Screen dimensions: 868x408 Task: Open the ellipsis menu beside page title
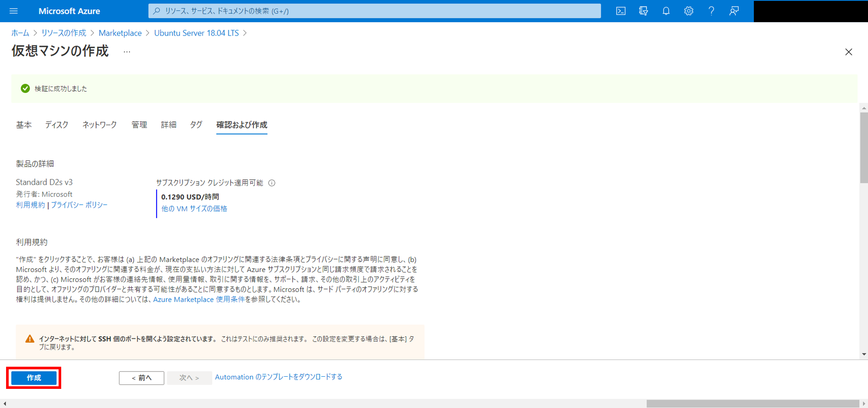(x=127, y=52)
